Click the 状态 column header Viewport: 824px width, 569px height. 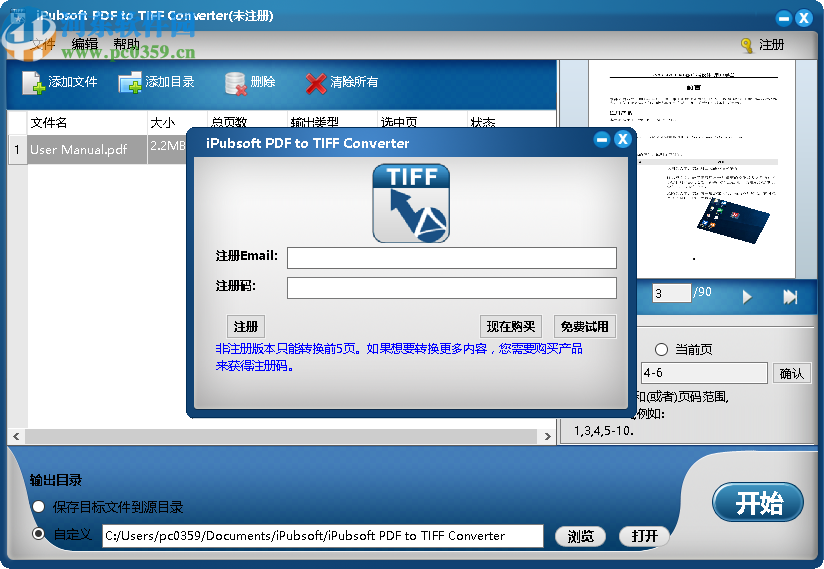coord(512,122)
